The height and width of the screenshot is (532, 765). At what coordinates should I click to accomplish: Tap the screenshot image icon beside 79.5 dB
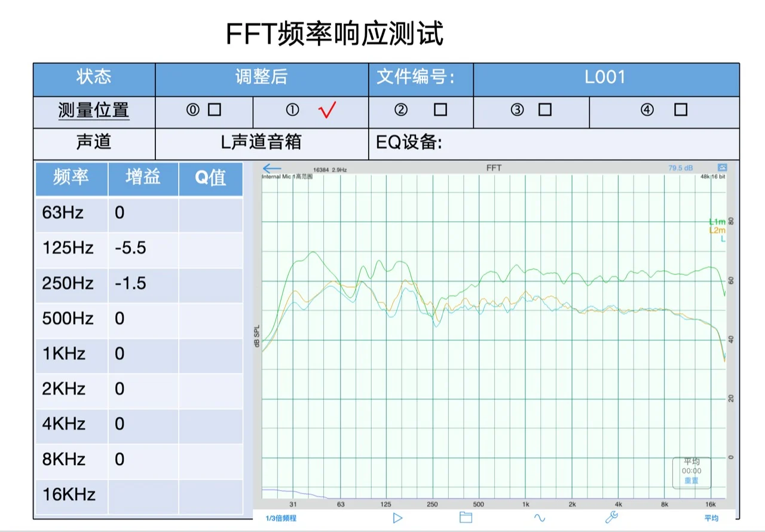click(722, 168)
